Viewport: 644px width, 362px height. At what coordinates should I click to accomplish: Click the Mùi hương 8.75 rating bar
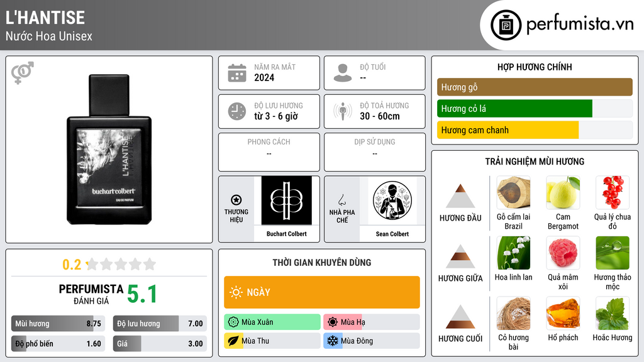click(58, 324)
